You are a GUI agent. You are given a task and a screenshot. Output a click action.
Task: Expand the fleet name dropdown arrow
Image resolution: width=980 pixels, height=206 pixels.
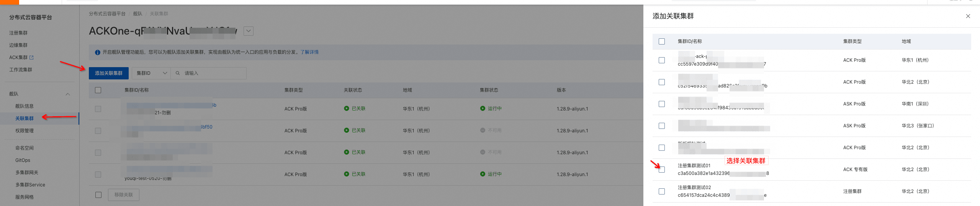pos(249,31)
